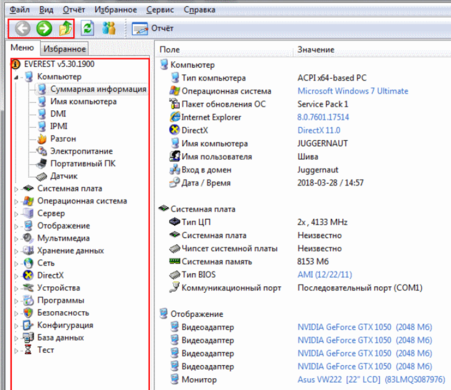Viewport: 451px width, 390px height.
Task: Click the DirectX 11.0 link
Action: (319, 130)
